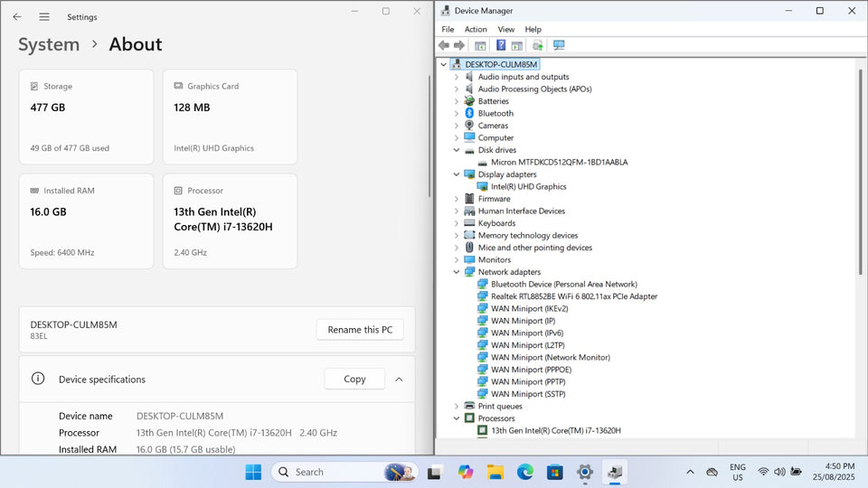
Task: Click Forward arrow in Device Manager toolbar
Action: tap(459, 45)
